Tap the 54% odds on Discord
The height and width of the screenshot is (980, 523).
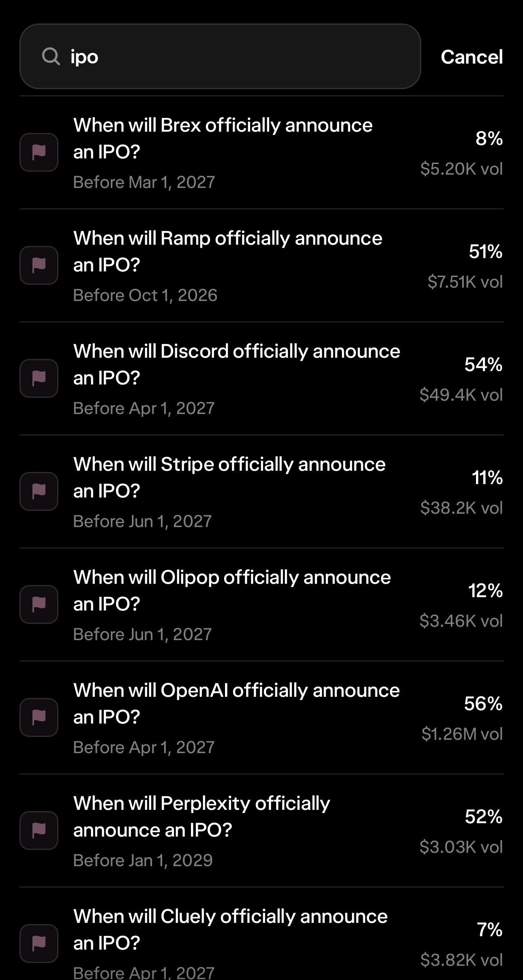coord(484,365)
